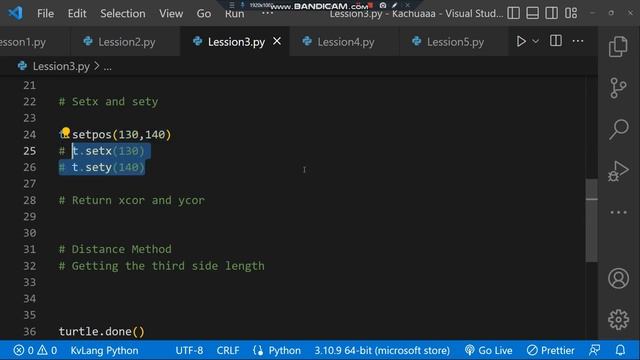The height and width of the screenshot is (360, 640).
Task: Open the View menu
Action: 171,13
